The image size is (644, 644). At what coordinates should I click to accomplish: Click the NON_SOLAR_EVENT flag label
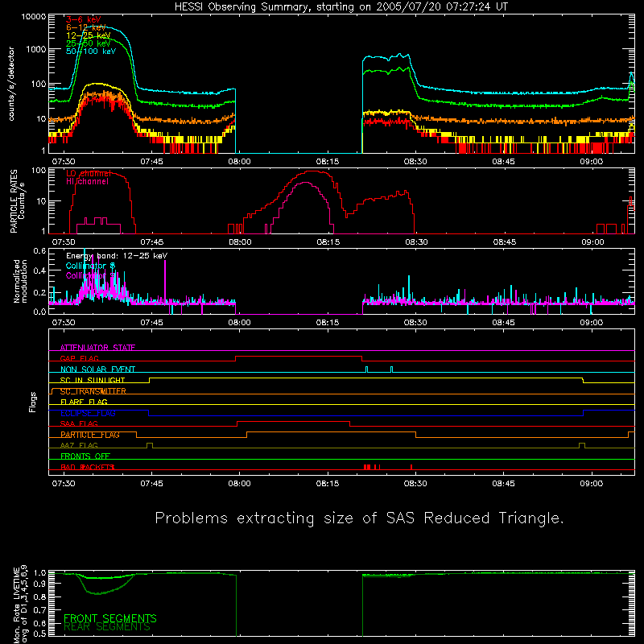click(97, 369)
